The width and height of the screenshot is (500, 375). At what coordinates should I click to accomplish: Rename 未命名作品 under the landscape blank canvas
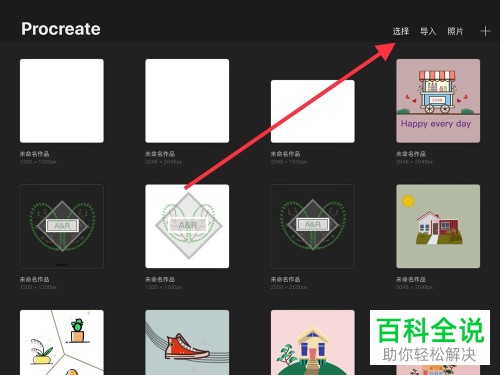coord(285,154)
